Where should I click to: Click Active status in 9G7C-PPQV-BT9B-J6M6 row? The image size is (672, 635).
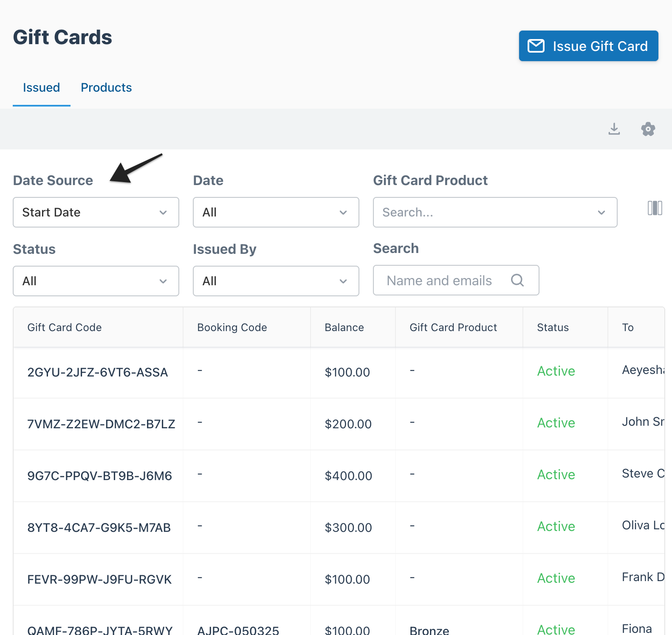[x=556, y=475]
